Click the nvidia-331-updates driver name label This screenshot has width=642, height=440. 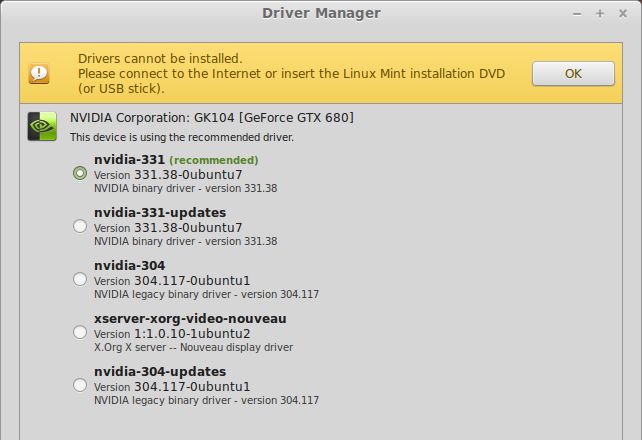pos(160,212)
